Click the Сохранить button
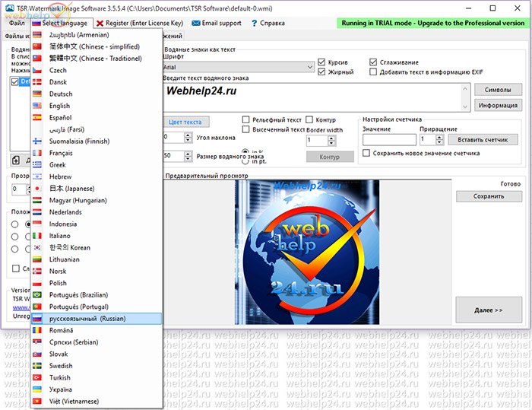This screenshot has width=532, height=410. 489,196
